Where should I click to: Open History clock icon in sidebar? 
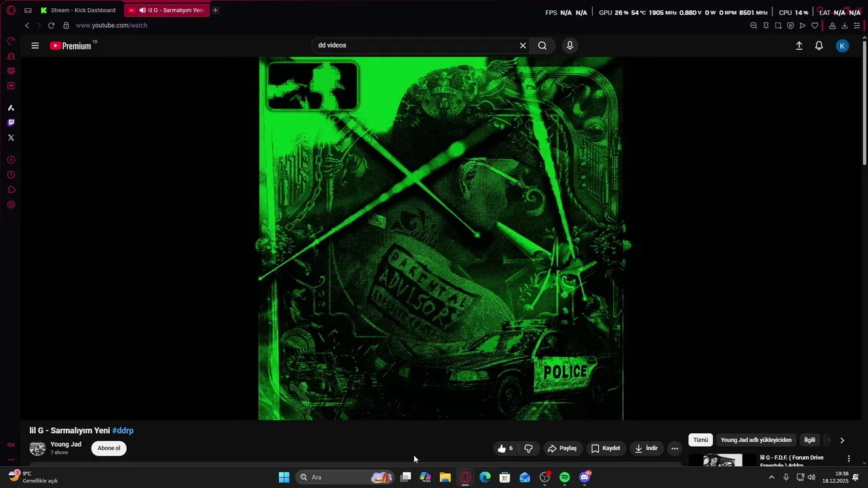coord(11,175)
